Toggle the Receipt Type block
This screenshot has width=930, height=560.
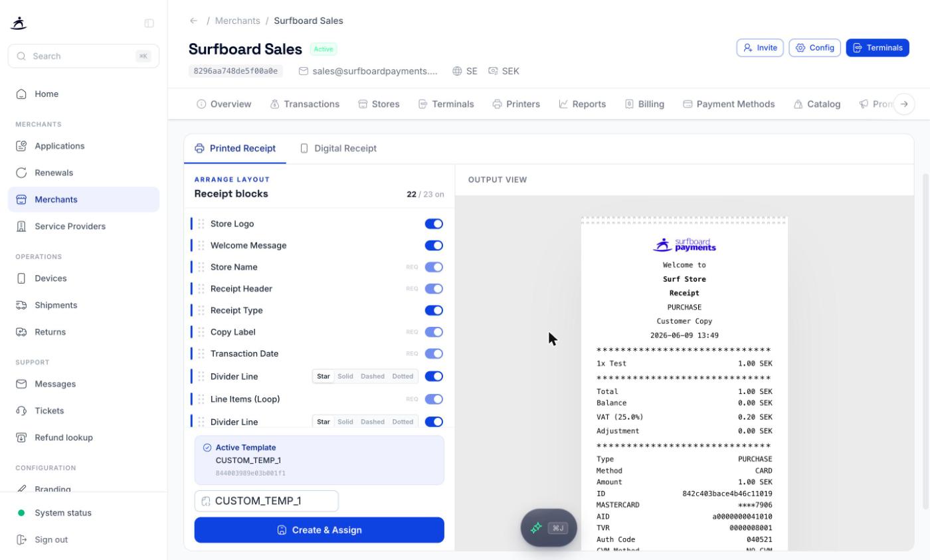point(434,310)
